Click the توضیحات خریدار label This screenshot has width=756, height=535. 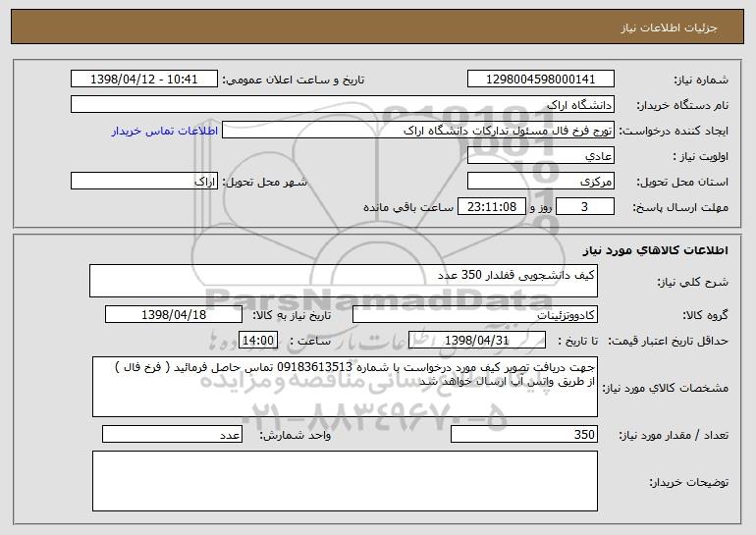point(689,482)
